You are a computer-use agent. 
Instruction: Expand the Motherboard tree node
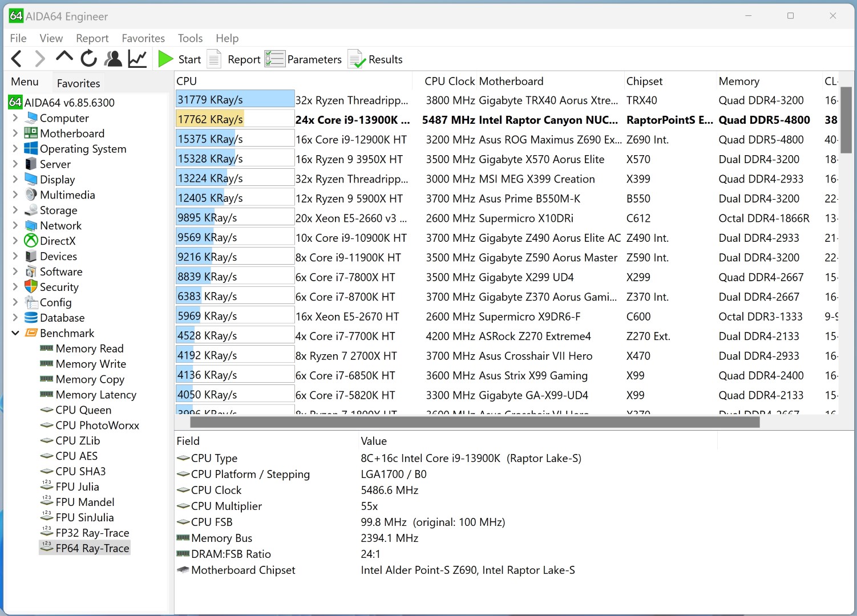click(x=15, y=133)
